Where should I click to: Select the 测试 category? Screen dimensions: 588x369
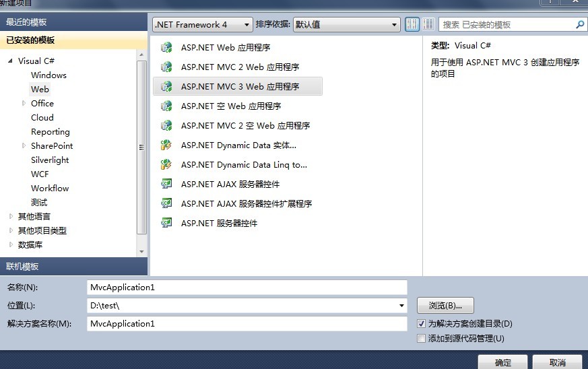[39, 203]
